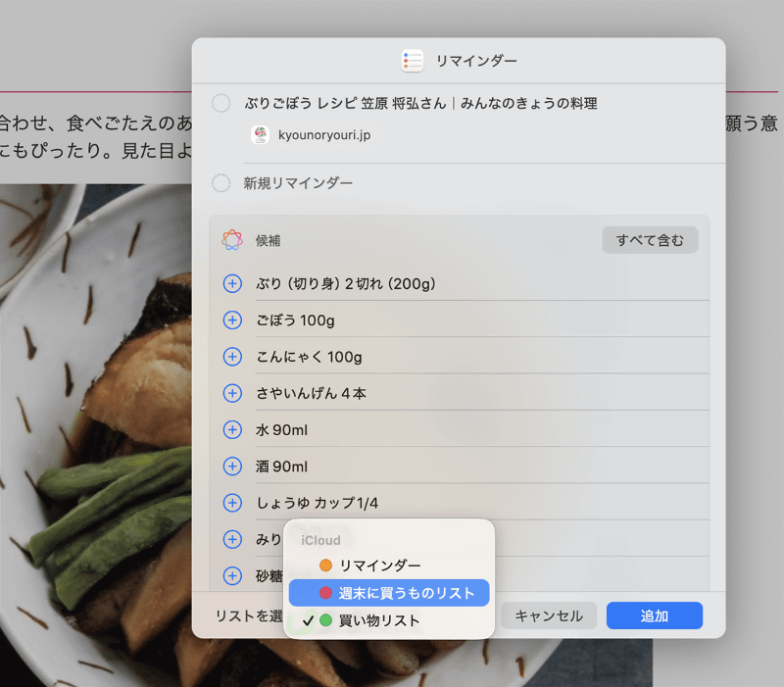Add こんにゃく 100g with the plus icon
The width and height of the screenshot is (784, 687).
[x=232, y=357]
